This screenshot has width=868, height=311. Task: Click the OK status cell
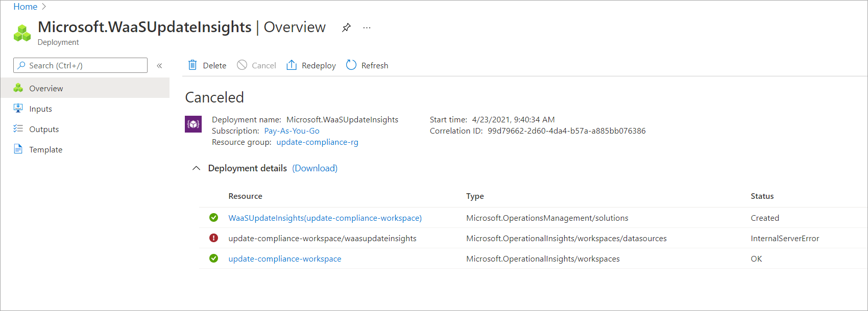tap(756, 258)
